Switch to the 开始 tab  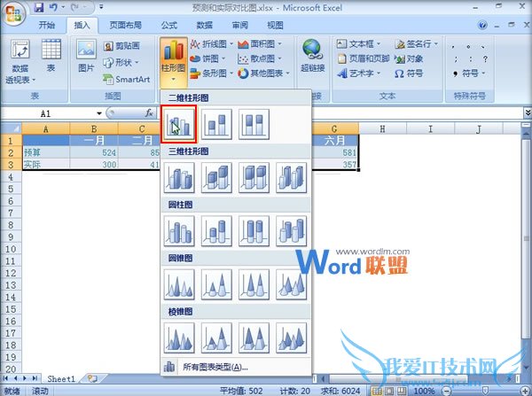(47, 25)
